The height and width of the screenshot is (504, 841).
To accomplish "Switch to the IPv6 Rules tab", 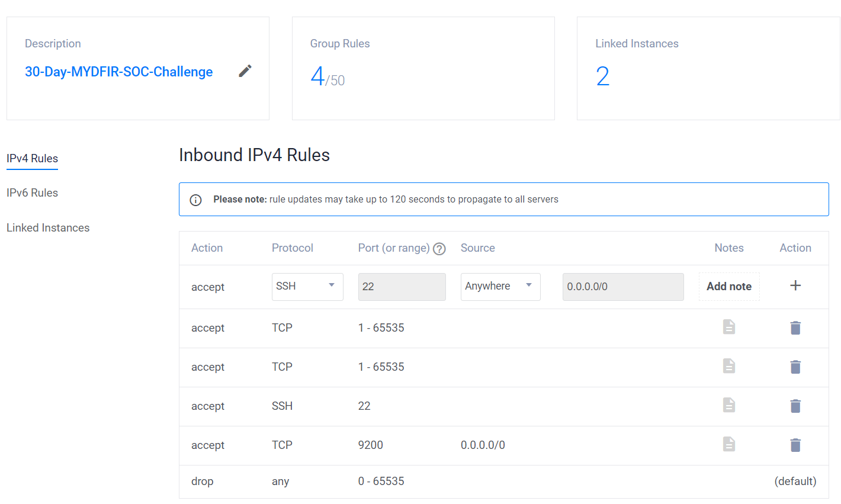I will pos(32,193).
